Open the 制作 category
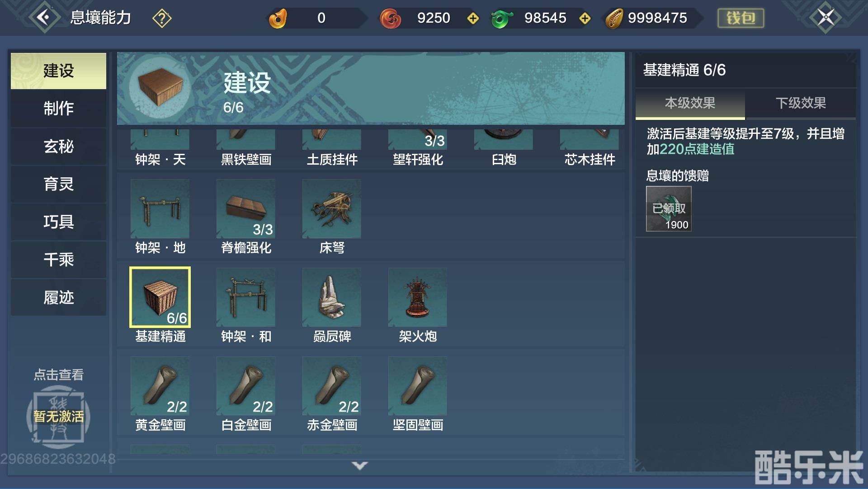 click(59, 109)
